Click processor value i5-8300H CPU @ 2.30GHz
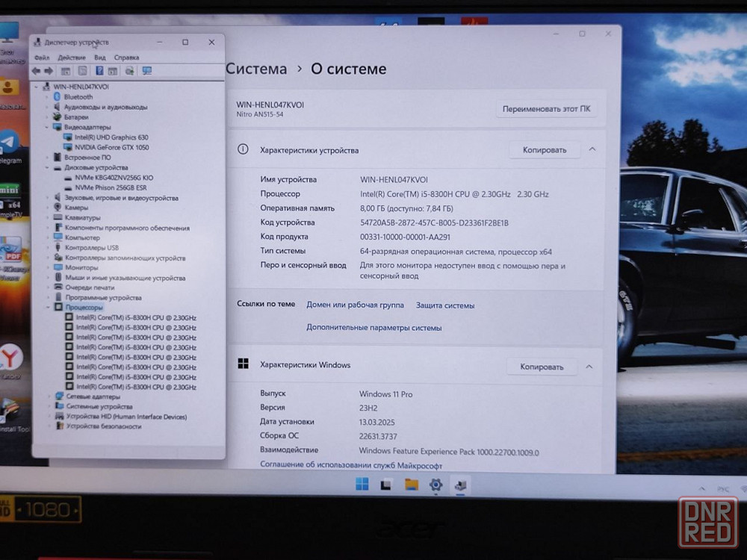The width and height of the screenshot is (747, 560). click(454, 194)
